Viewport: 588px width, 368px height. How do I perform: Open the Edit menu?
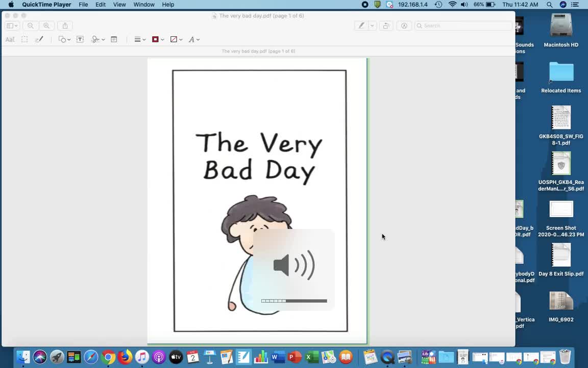click(x=101, y=5)
